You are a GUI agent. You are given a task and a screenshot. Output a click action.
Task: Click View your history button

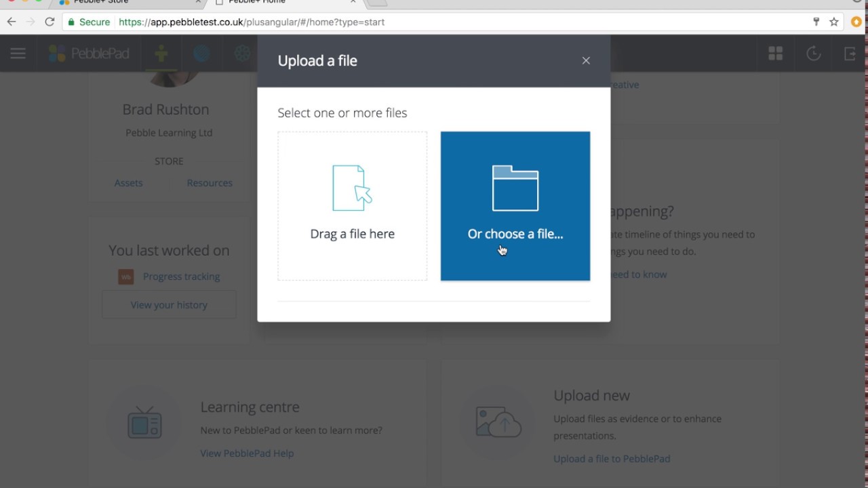(169, 305)
